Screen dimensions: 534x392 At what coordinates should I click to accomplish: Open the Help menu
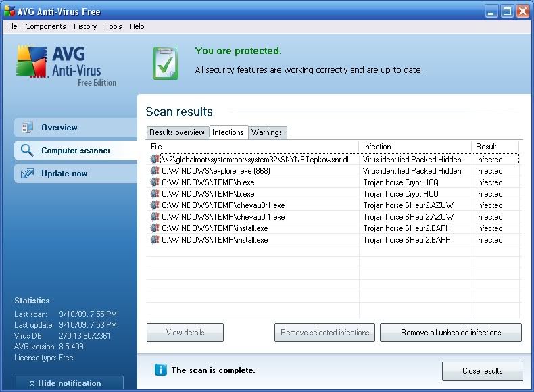pos(137,26)
